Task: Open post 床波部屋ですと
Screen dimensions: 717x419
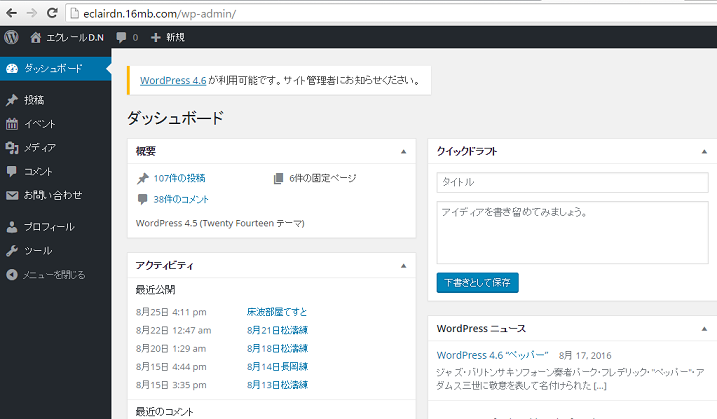Action: [x=277, y=312]
